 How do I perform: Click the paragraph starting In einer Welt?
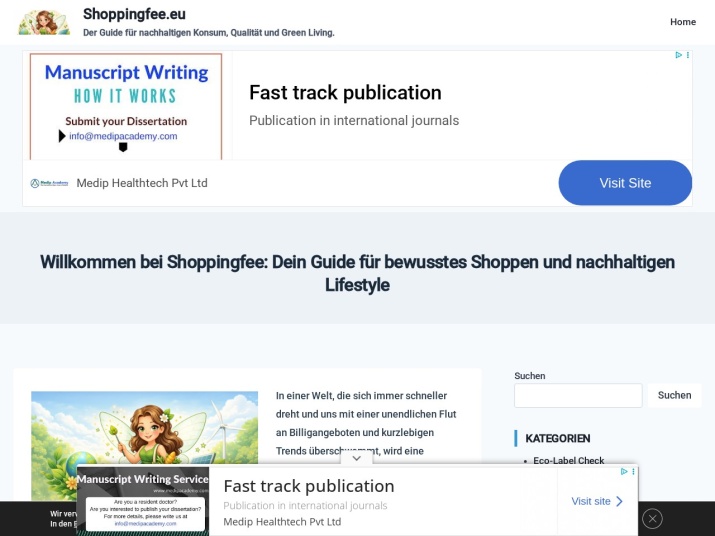[366, 423]
